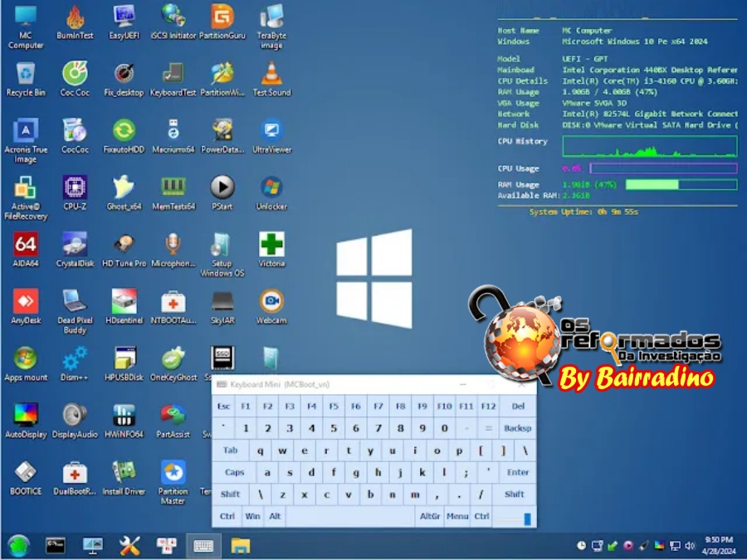Select the AIDA64 desktop icon

pos(26,250)
